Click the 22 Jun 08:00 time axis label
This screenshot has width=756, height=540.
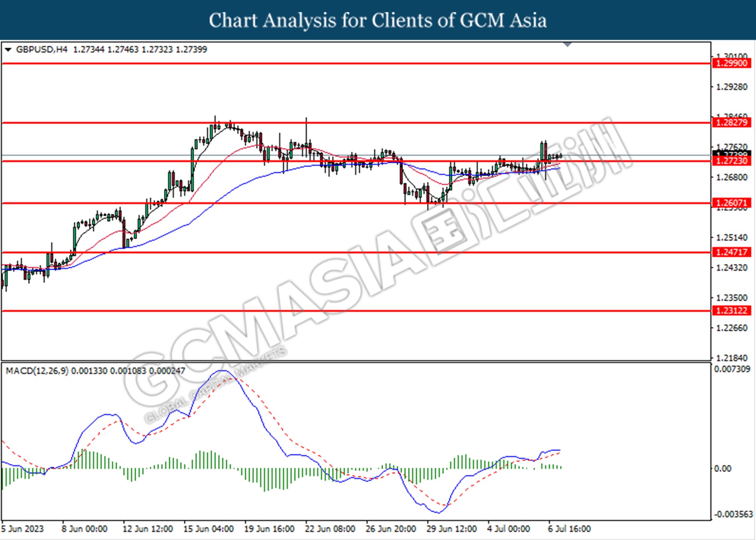point(330,529)
